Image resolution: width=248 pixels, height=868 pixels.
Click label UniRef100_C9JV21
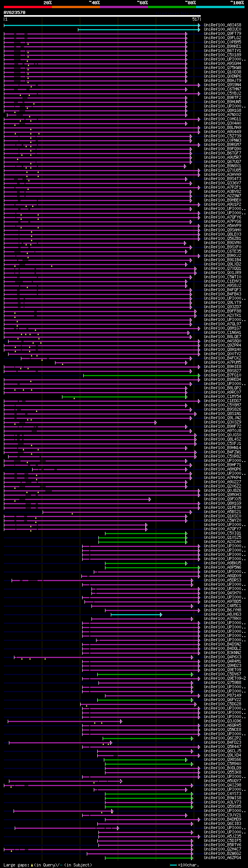222,815
